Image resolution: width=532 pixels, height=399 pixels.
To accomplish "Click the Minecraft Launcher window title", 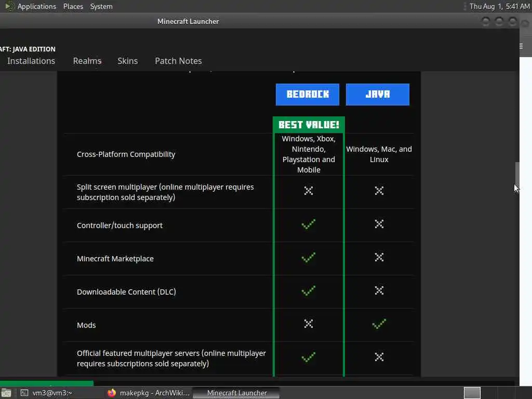I will (188, 21).
